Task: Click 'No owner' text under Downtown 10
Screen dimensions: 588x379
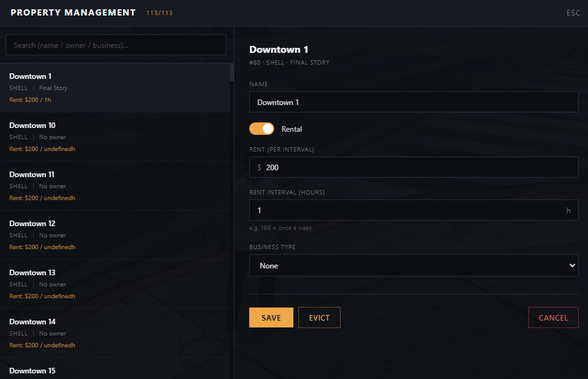Action: point(52,137)
